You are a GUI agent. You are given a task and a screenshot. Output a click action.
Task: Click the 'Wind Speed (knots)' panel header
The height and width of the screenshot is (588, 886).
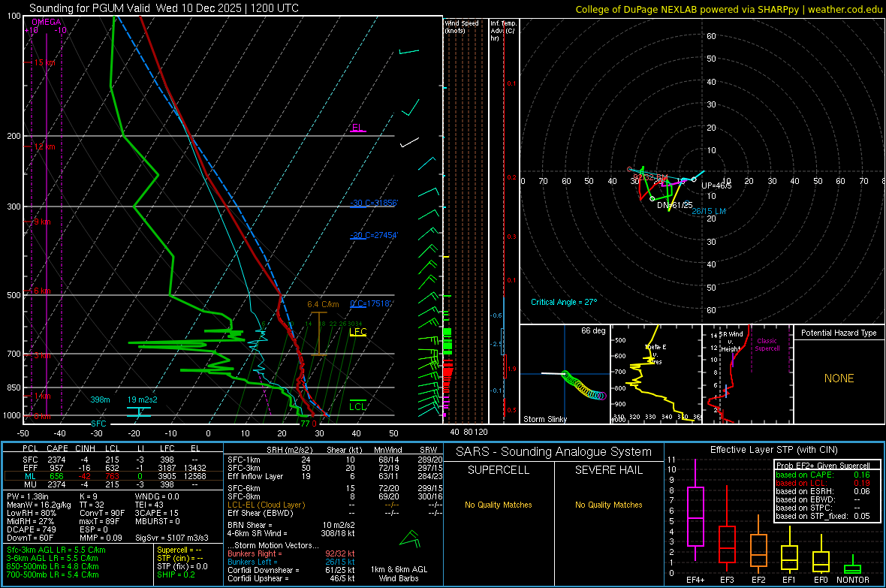pyautogui.click(x=462, y=26)
